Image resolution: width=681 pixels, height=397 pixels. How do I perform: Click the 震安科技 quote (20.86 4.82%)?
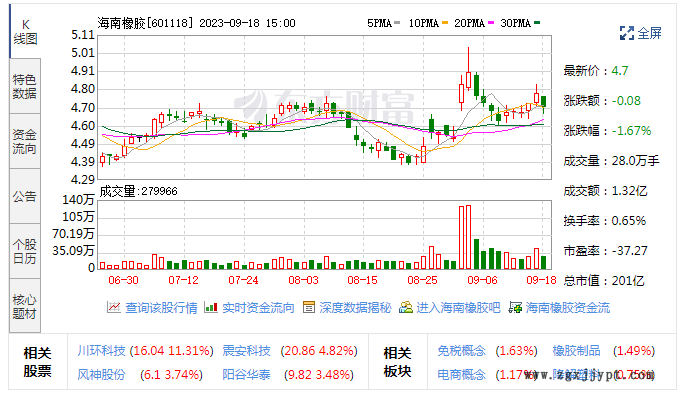point(319,351)
